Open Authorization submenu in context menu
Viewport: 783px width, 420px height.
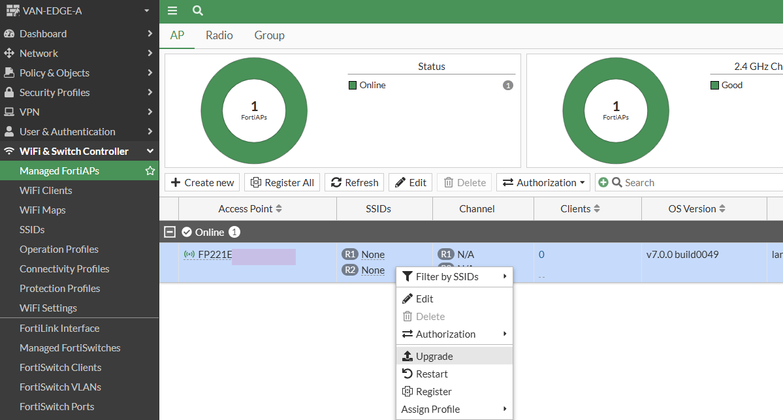click(x=454, y=334)
